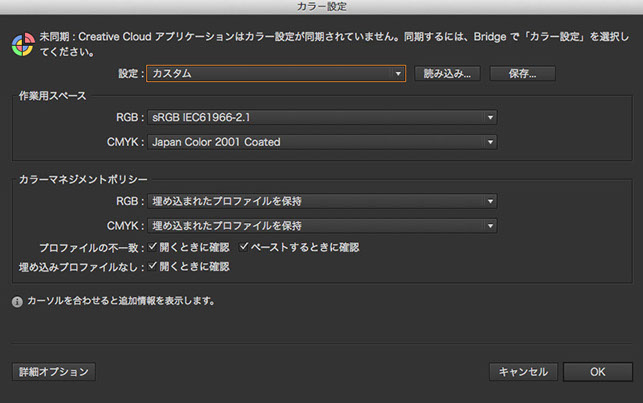Click the arrow on the Japan Color 2001 Coated field
Screen dimensions: 643x403
click(490, 142)
